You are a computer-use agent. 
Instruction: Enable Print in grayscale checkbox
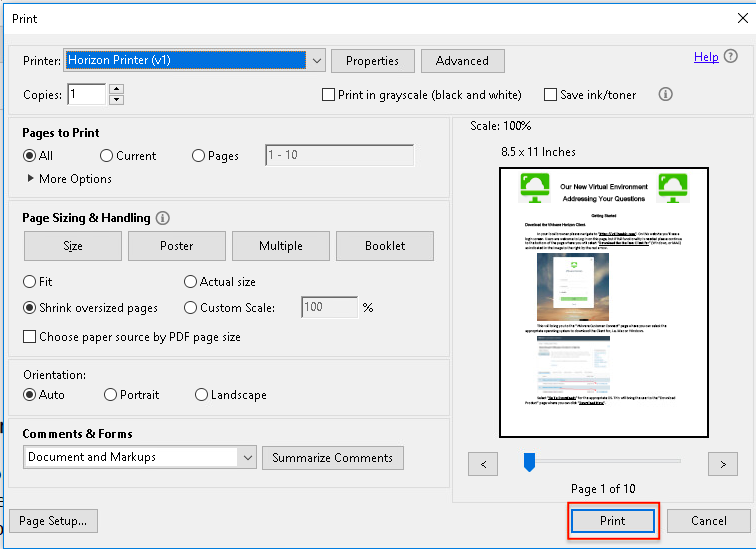[x=329, y=95]
